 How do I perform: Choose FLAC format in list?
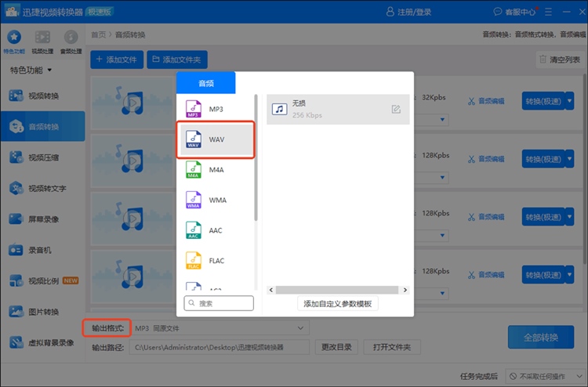pos(216,261)
